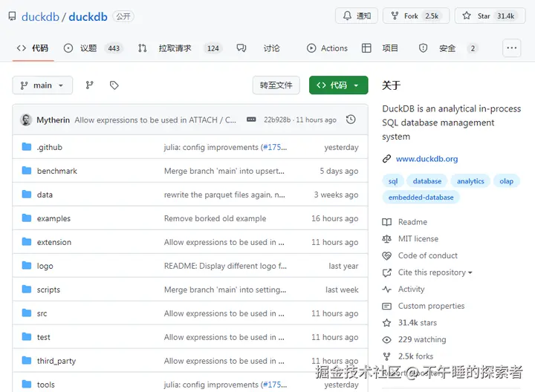The image size is (535, 392).
Task: Click Mytherin's avatar thumbnail
Action: point(26,120)
